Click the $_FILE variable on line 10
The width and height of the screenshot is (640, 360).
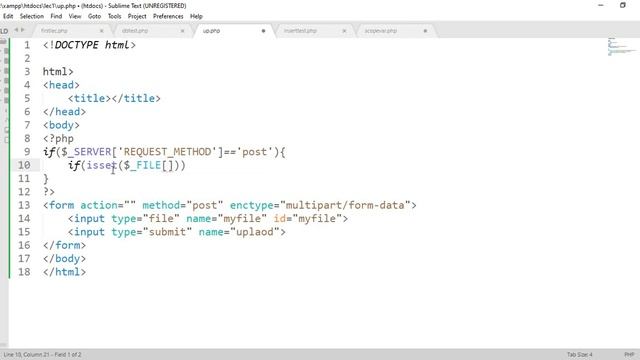pos(142,165)
